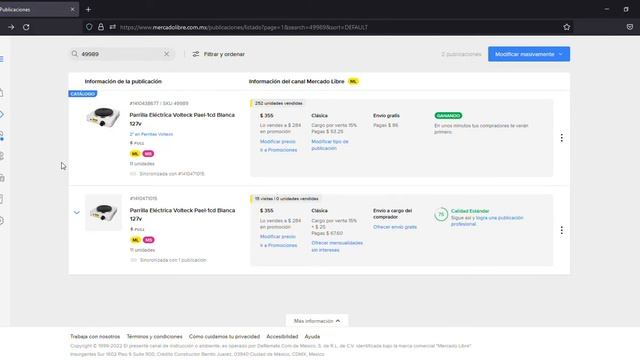Image resolution: width=640 pixels, height=360 pixels.
Task: Click the visitas / unidades vendidas label in second listing
Action: coord(286,198)
